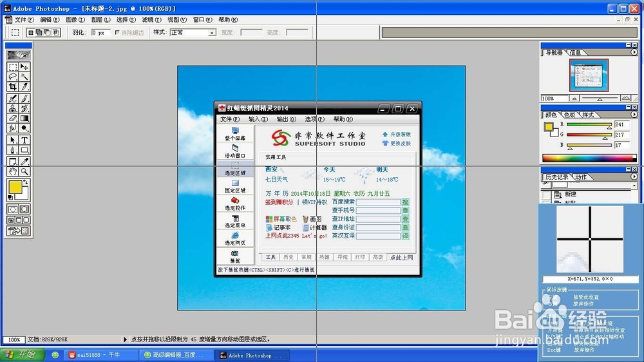Select the Eyedropper tool
This screenshot has height=362, width=644.
click(x=24, y=162)
